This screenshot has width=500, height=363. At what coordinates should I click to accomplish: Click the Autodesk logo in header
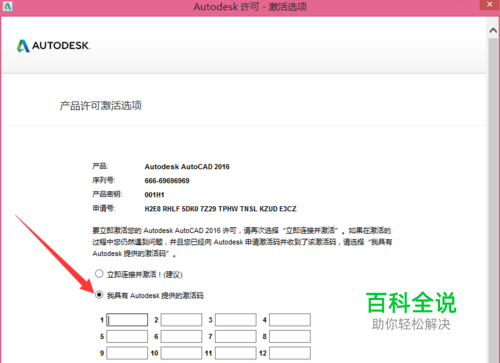tap(54, 46)
